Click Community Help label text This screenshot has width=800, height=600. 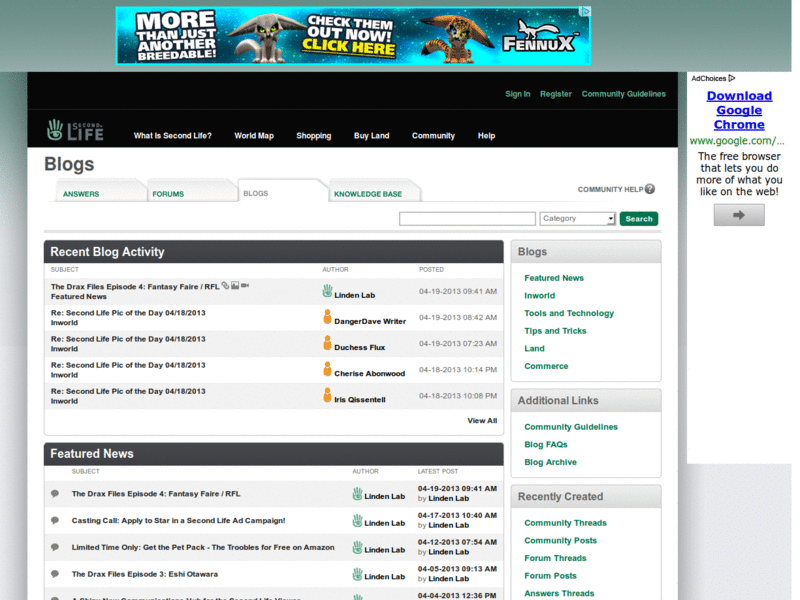point(610,189)
